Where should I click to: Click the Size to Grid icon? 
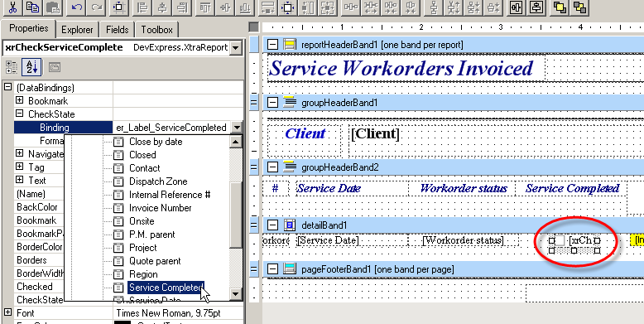[x=288, y=7]
